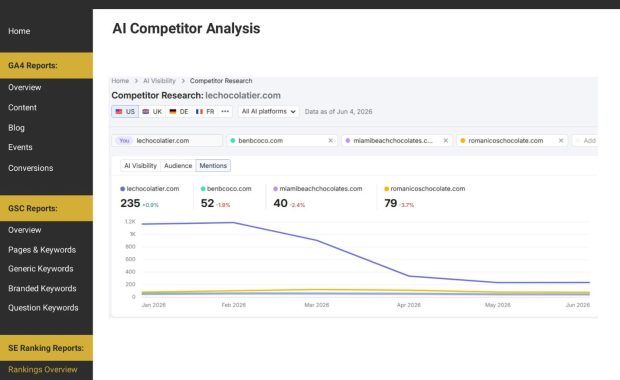Open All AI platforms dropdown
Image resolution: width=620 pixels, height=380 pixels.
pyautogui.click(x=268, y=112)
